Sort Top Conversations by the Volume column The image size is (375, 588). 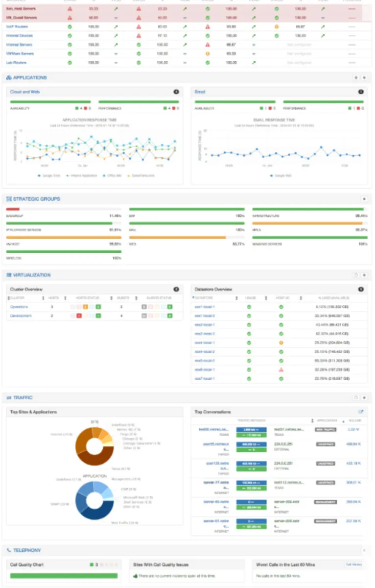pyautogui.click(x=356, y=420)
